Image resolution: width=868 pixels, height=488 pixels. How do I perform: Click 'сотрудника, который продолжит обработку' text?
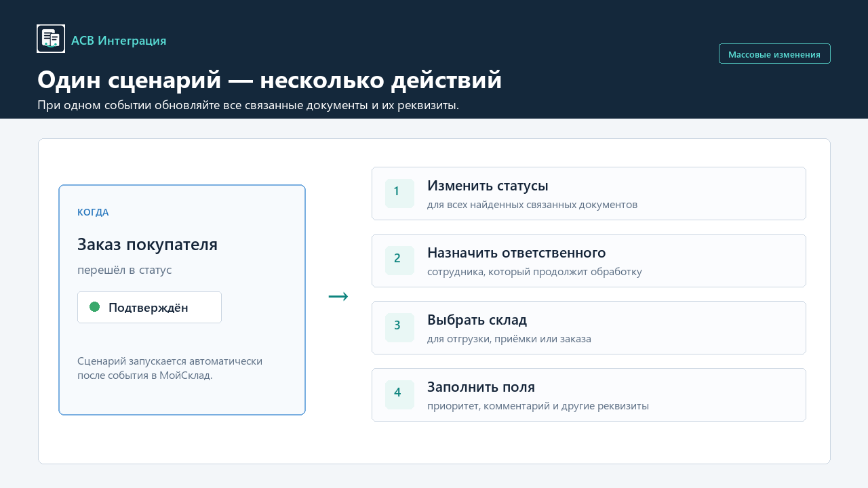tap(534, 271)
